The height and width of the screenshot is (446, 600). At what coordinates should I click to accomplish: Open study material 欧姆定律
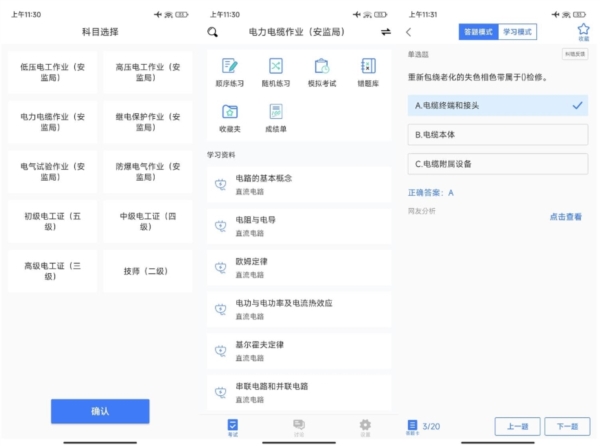pos(299,268)
